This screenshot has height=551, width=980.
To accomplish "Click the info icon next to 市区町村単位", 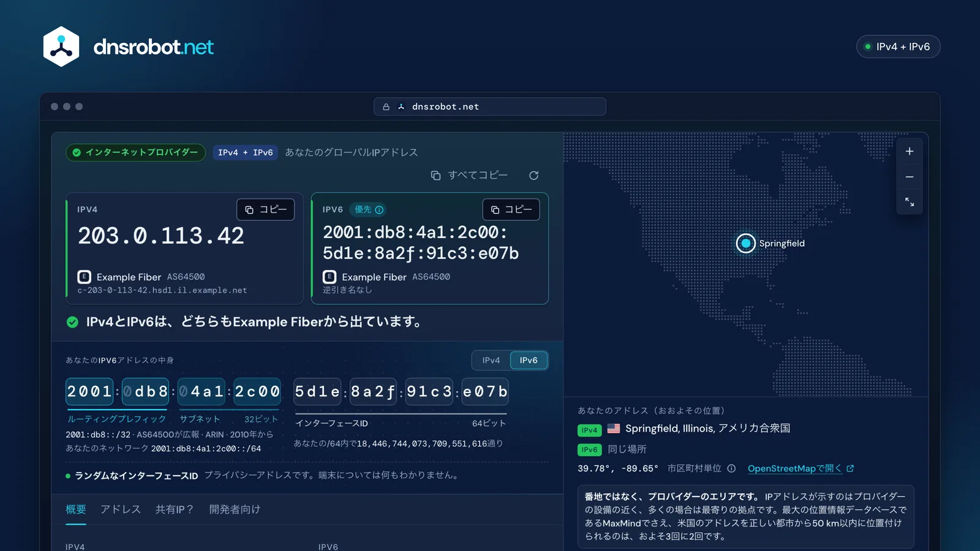I will pos(731,468).
